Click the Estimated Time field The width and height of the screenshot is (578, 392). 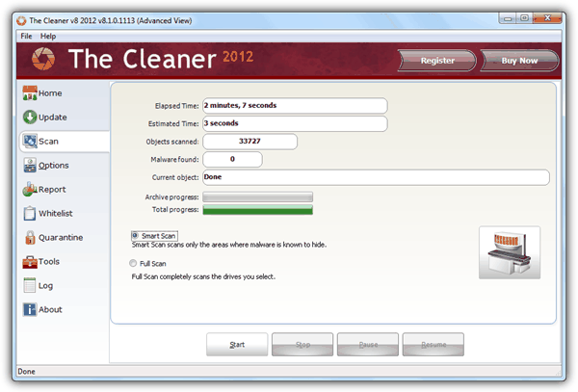pyautogui.click(x=295, y=123)
